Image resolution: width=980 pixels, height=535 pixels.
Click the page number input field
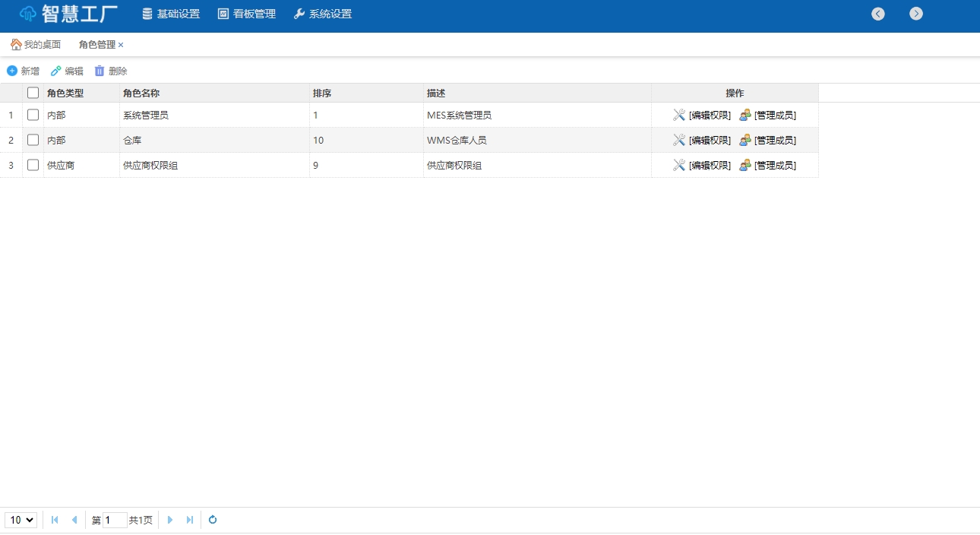point(115,520)
